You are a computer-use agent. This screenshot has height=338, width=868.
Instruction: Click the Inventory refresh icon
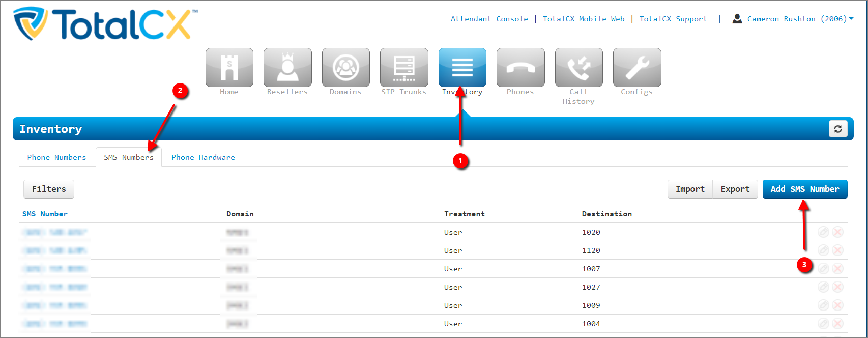click(838, 129)
